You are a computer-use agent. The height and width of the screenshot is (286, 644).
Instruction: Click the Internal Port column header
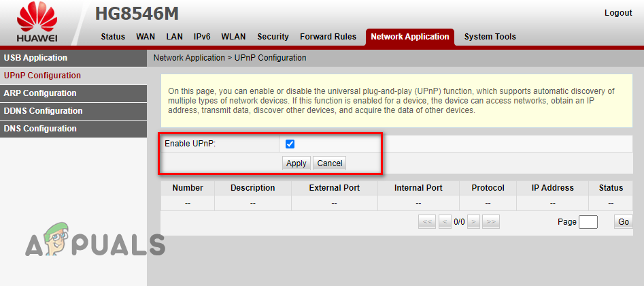(418, 188)
